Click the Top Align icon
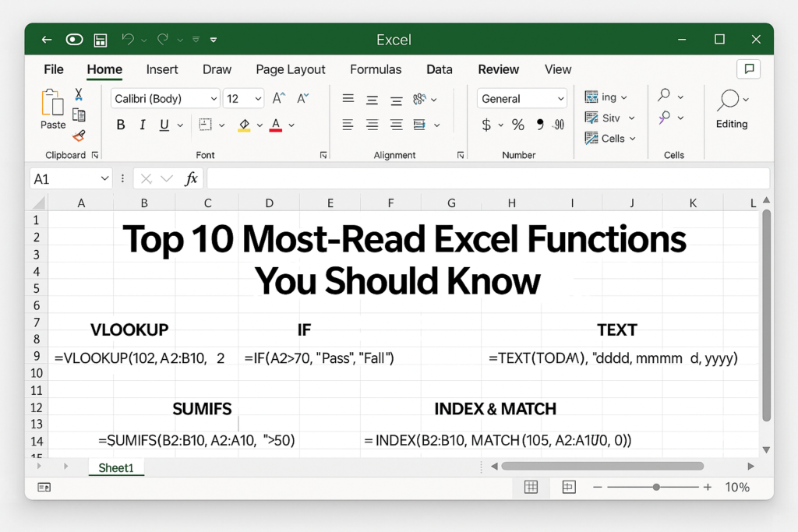Image resolution: width=798 pixels, height=532 pixels. coord(348,98)
